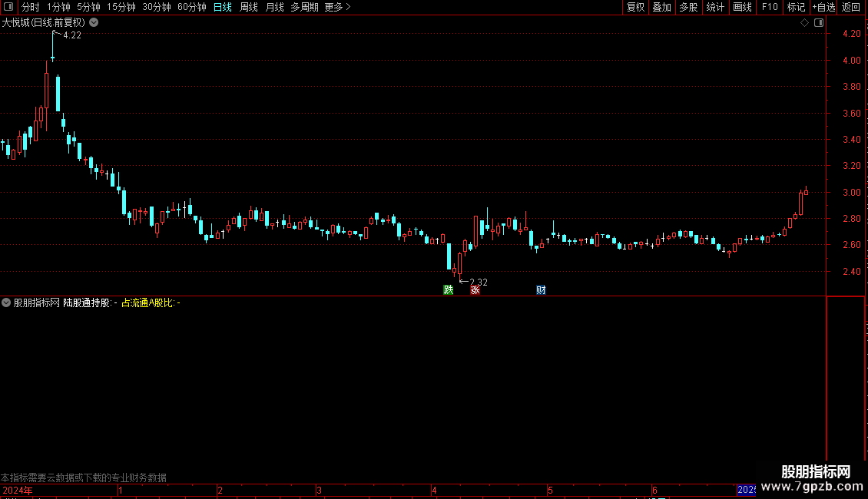The image size is (868, 499).
Task: Click the 返回 back button
Action: point(851,7)
